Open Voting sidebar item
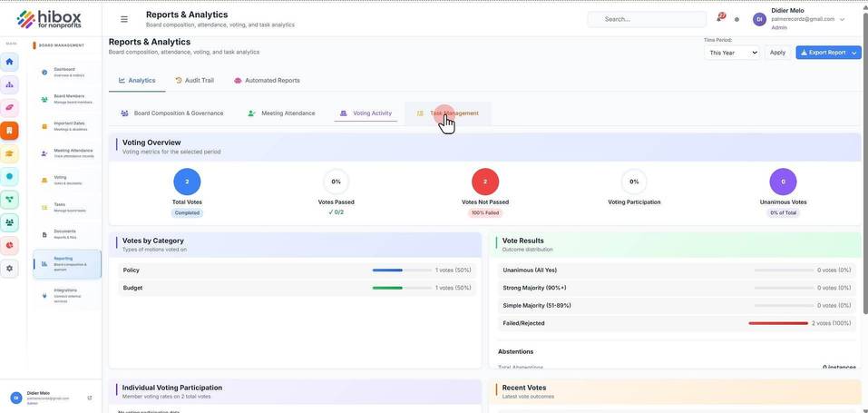This screenshot has height=413, width=868. [67, 180]
